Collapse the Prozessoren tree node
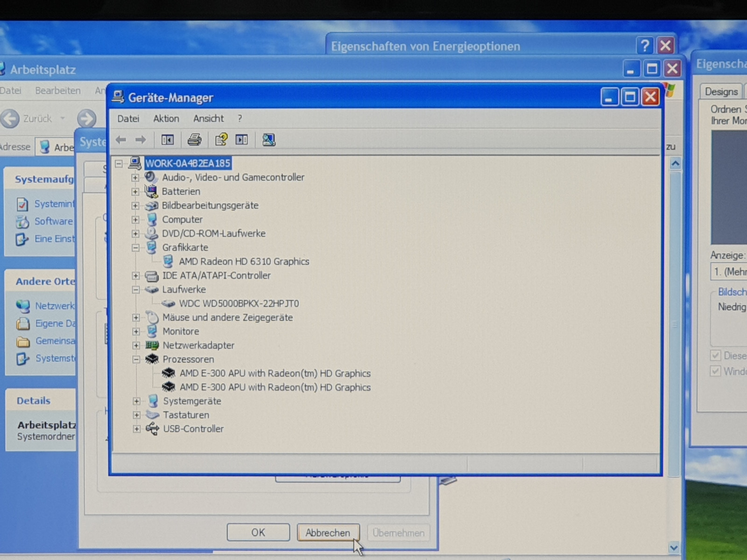Screen dimensions: 747x560 pos(136,359)
